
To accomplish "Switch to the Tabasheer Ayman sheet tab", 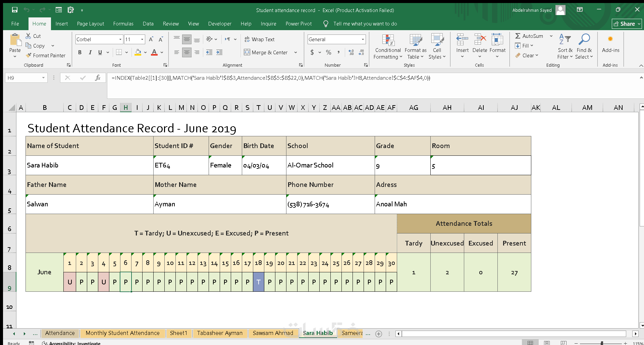I will click(x=220, y=333).
